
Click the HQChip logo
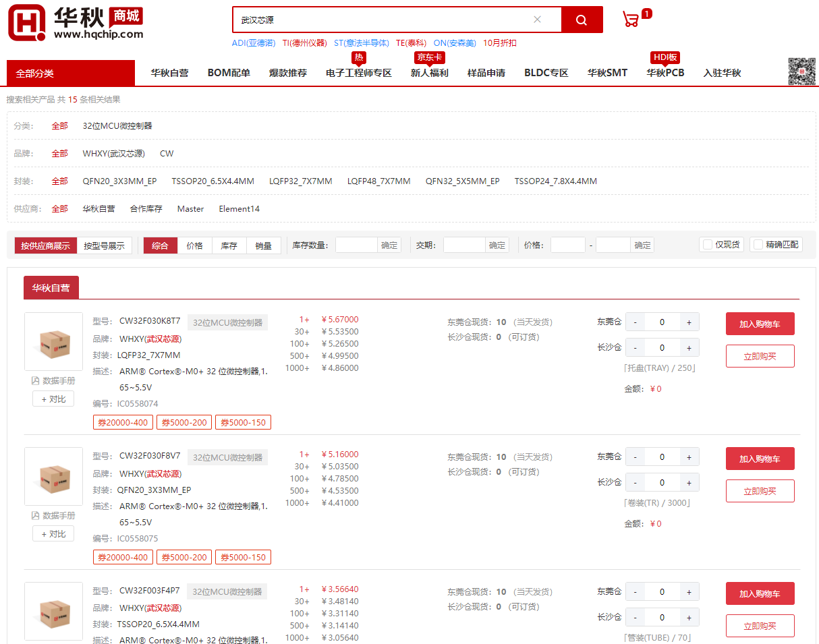[76, 22]
